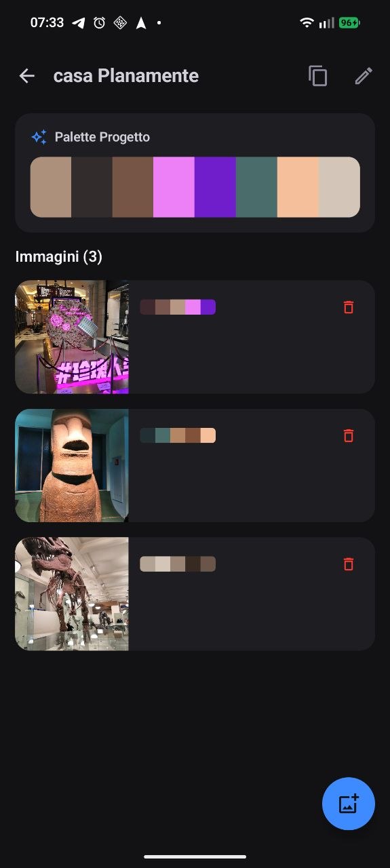Screen dimensions: 390x868
Task: Tap the back arrow icon
Action: point(26,76)
